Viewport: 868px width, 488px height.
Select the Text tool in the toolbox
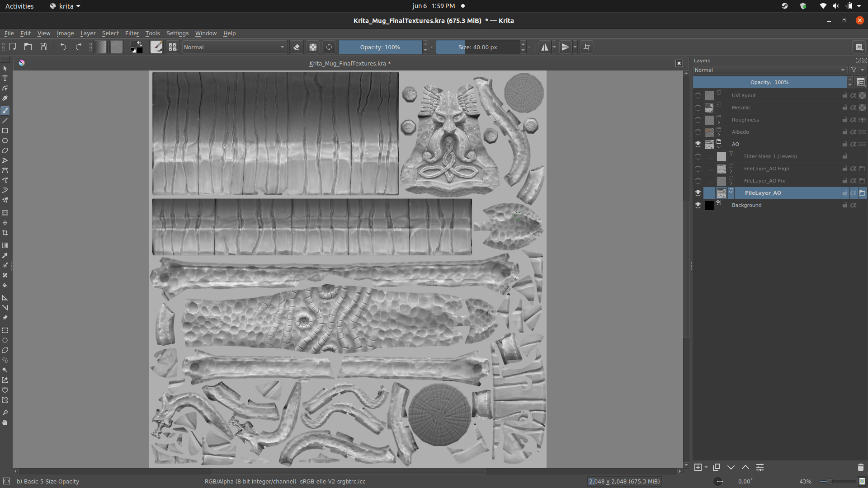click(x=5, y=78)
